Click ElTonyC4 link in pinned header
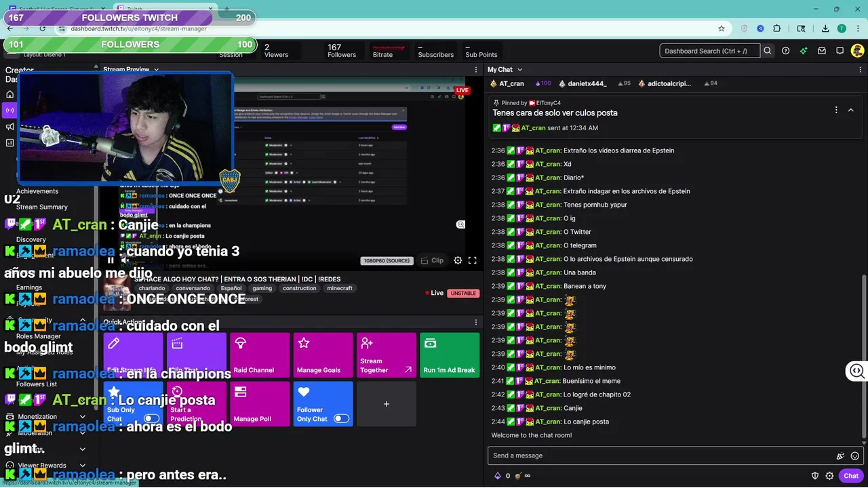This screenshot has height=488, width=868. (549, 103)
